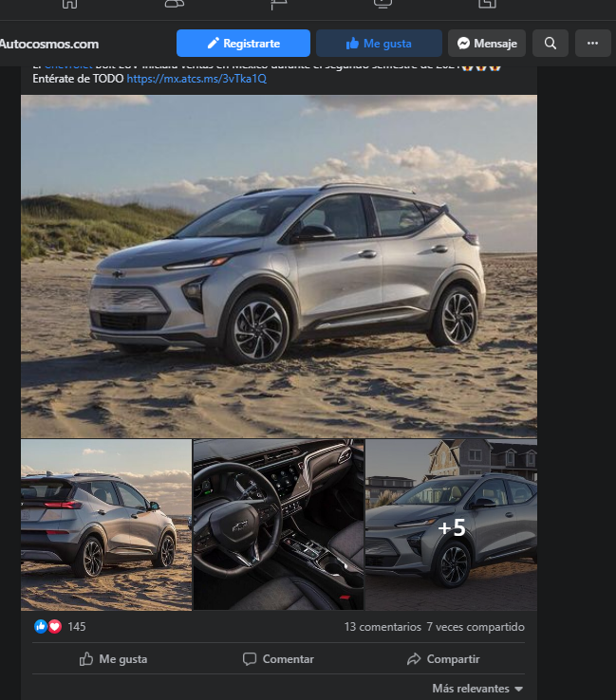Go to Home tab in top navigation
Image resolution: width=616 pixels, height=700 pixels.
point(69,4)
